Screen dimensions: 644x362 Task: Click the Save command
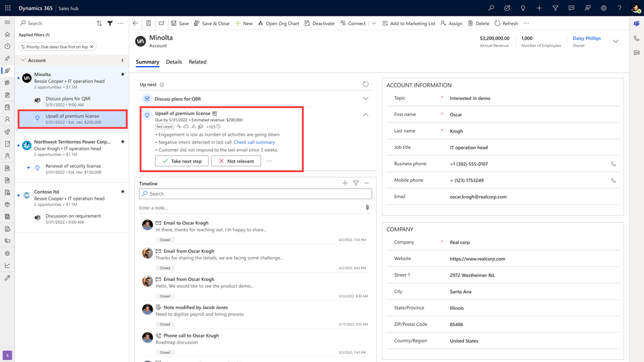[180, 23]
